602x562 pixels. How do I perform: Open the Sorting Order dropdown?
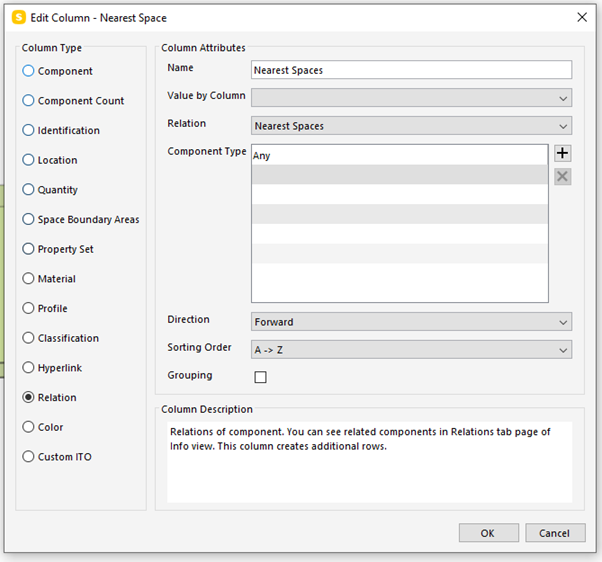tap(411, 349)
